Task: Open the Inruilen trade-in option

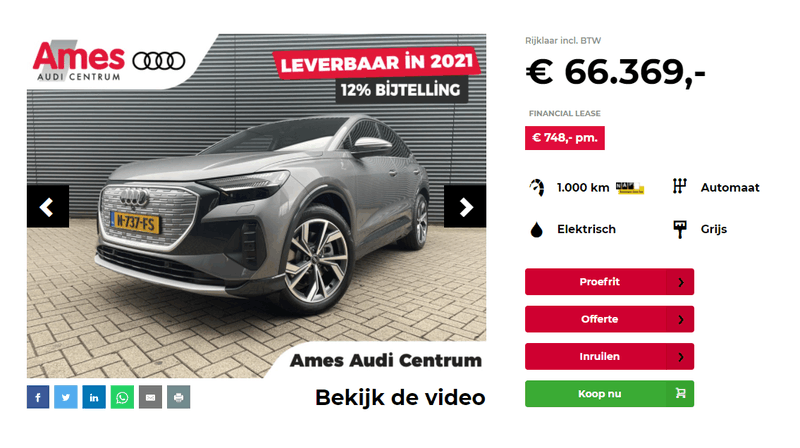Action: tap(609, 356)
